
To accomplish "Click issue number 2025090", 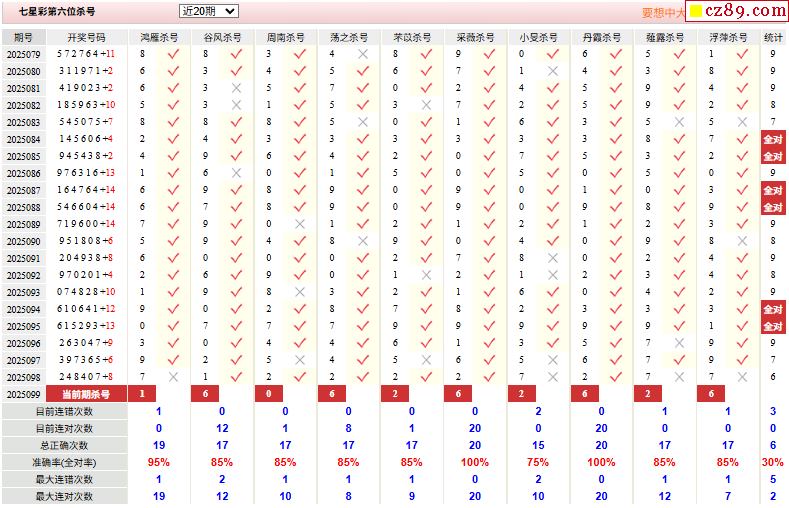I will pos(23,241).
